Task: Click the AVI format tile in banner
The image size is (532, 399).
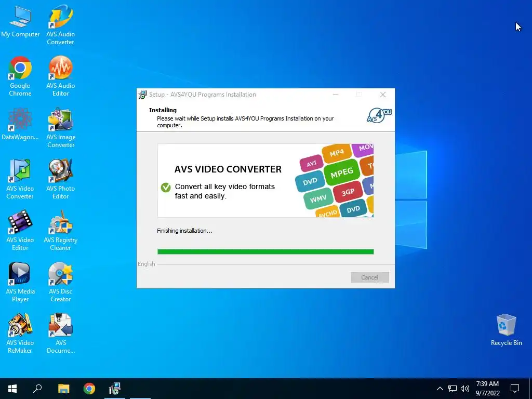Action: coord(312,164)
